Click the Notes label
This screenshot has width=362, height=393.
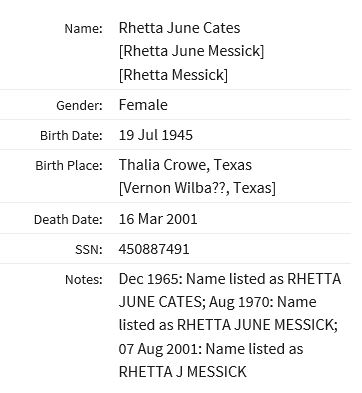[x=84, y=280]
